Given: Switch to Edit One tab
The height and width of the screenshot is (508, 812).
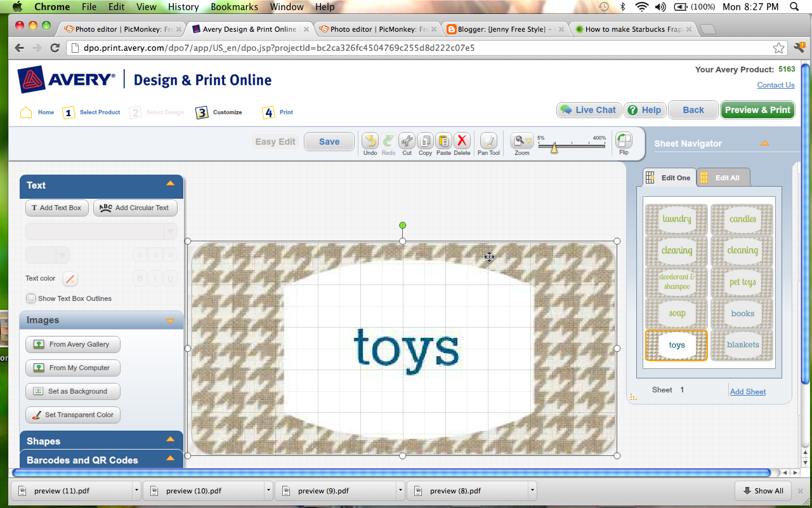Looking at the screenshot, I should click(x=669, y=178).
